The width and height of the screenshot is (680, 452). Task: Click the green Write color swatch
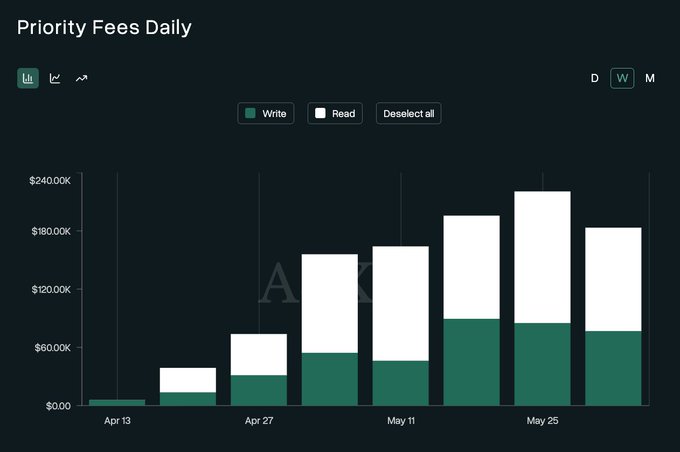tap(250, 113)
